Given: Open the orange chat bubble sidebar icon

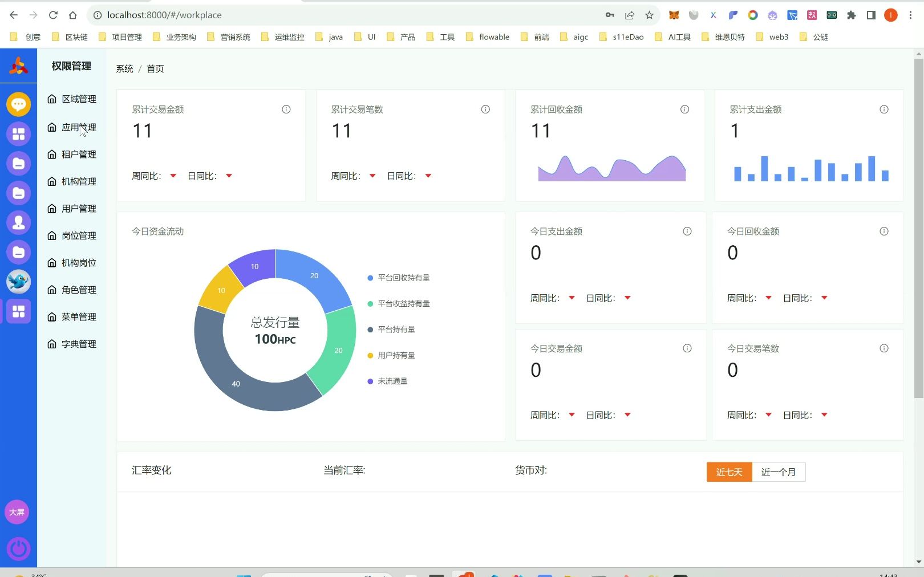Looking at the screenshot, I should tap(18, 104).
